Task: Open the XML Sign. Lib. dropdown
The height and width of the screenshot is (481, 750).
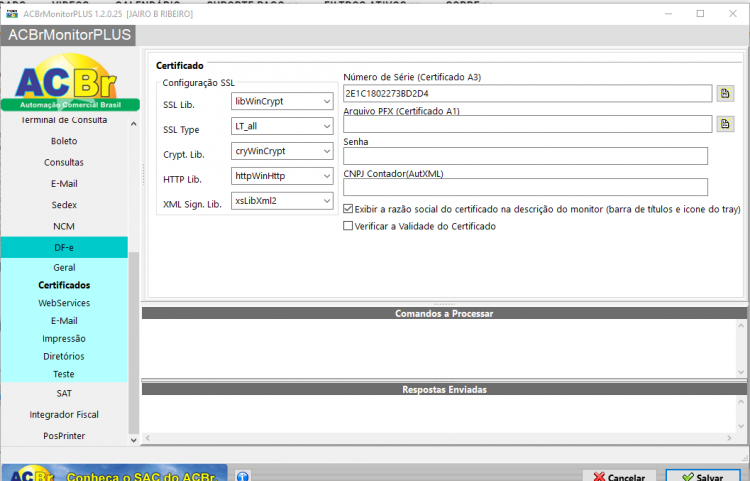Action: (x=282, y=201)
